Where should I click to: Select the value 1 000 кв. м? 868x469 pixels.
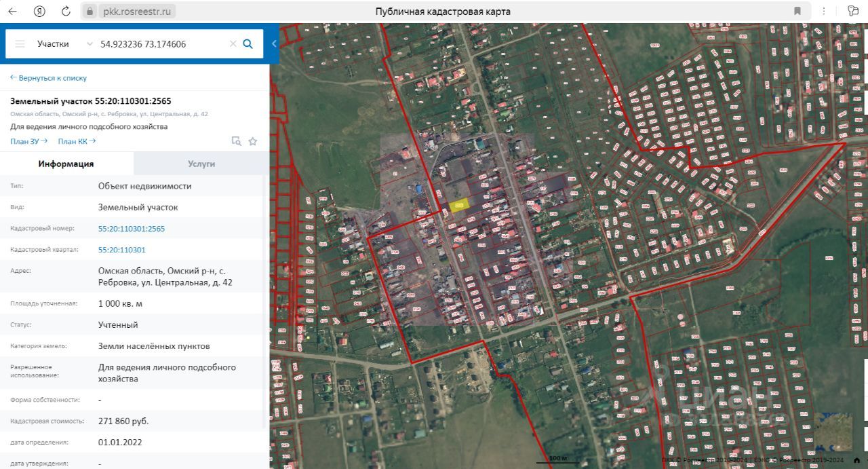pyautogui.click(x=120, y=303)
